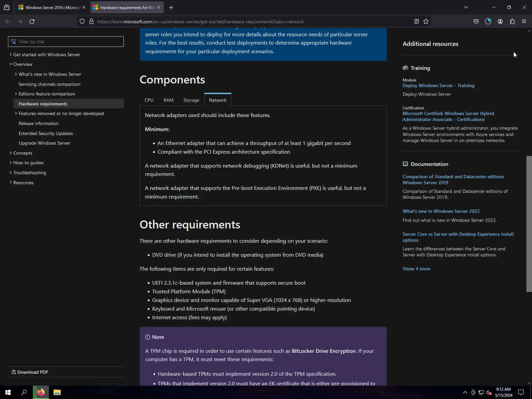Click the browser address bar URL
532x399 pixels.
[x=200, y=22]
